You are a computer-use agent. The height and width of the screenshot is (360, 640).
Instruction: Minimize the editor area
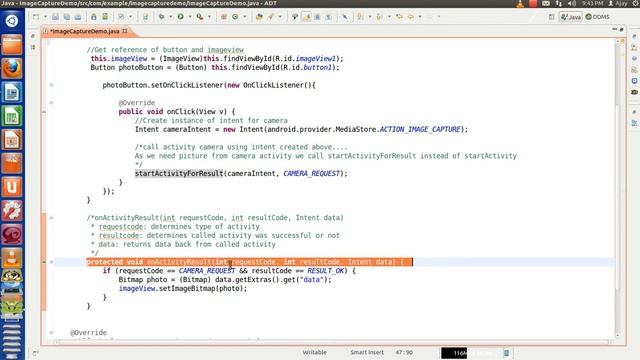pyautogui.click(x=614, y=29)
